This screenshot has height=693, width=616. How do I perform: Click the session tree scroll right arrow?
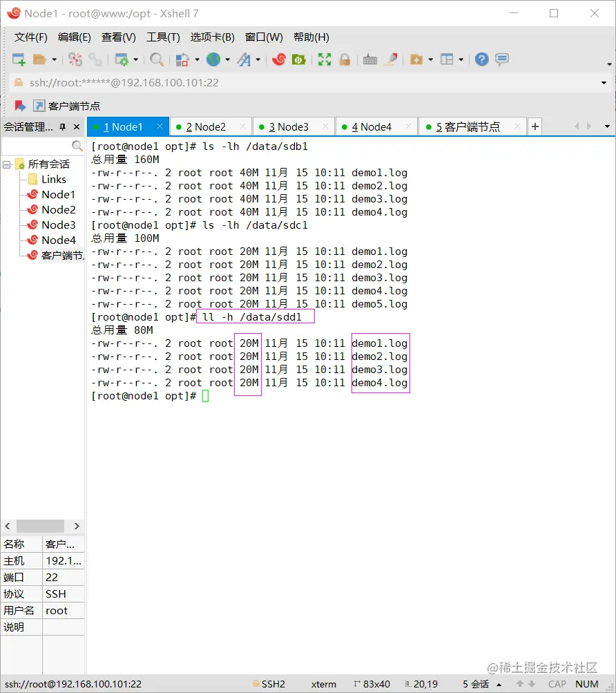[x=77, y=526]
